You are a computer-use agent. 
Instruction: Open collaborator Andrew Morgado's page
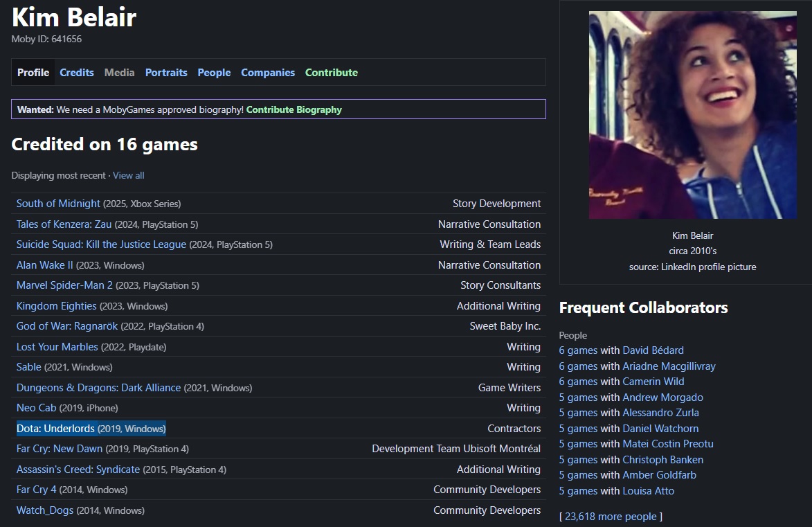(x=663, y=398)
